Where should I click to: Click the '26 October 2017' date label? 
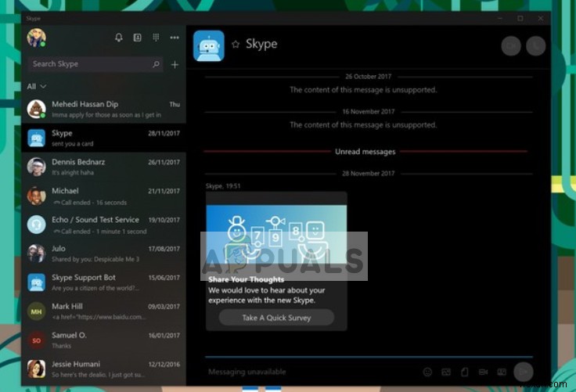point(368,77)
